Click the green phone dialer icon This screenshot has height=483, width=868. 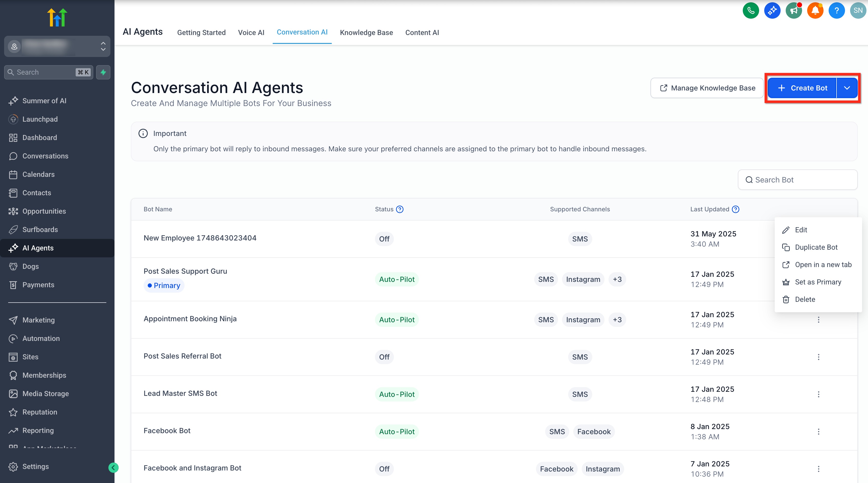click(750, 10)
